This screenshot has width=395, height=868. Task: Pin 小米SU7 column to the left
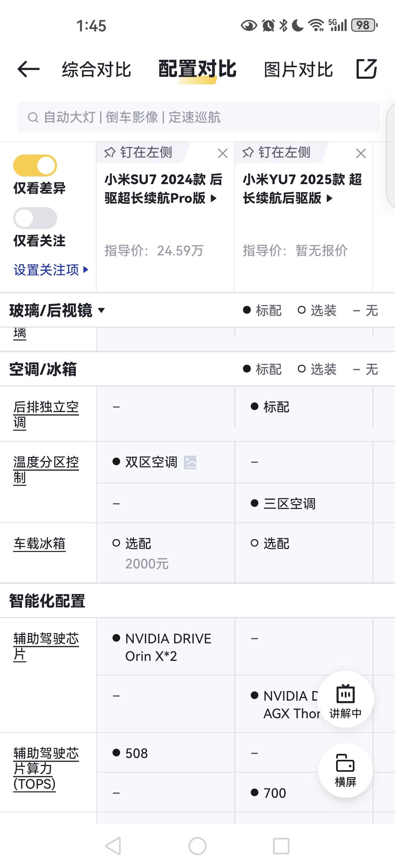coord(138,152)
